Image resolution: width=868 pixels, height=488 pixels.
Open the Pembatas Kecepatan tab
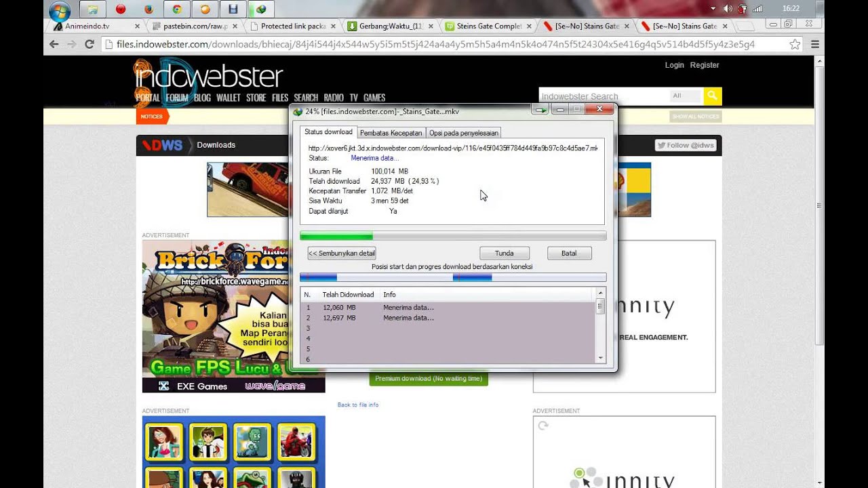391,133
